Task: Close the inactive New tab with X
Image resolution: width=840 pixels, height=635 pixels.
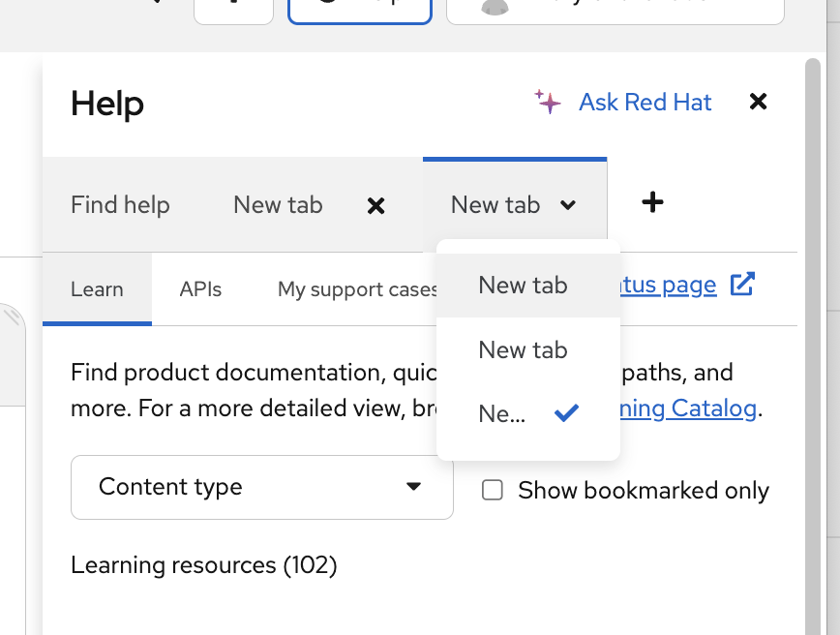Action: [376, 205]
